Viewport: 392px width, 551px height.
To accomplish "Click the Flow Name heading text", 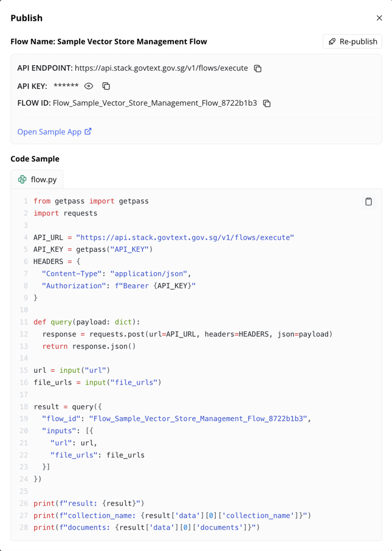I will click(x=109, y=41).
